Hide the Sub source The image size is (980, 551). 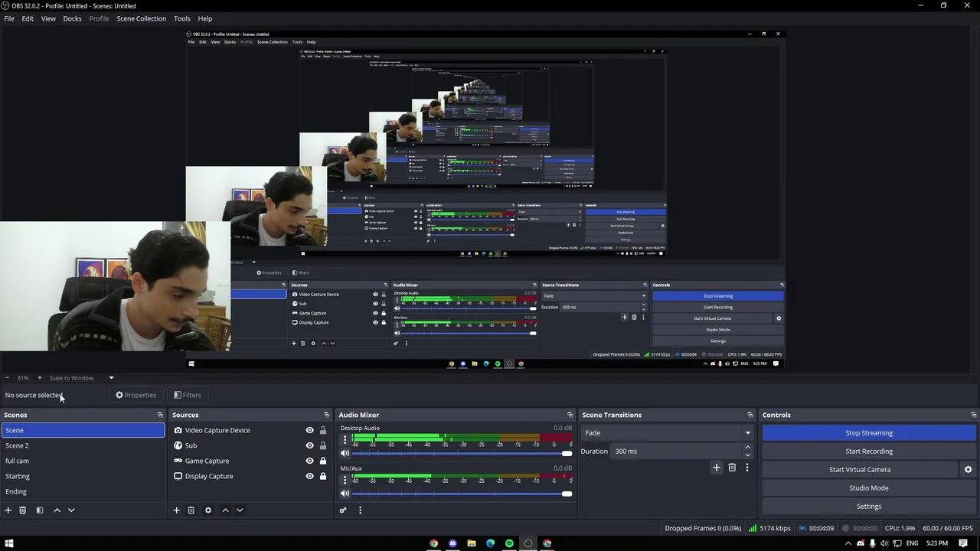309,445
